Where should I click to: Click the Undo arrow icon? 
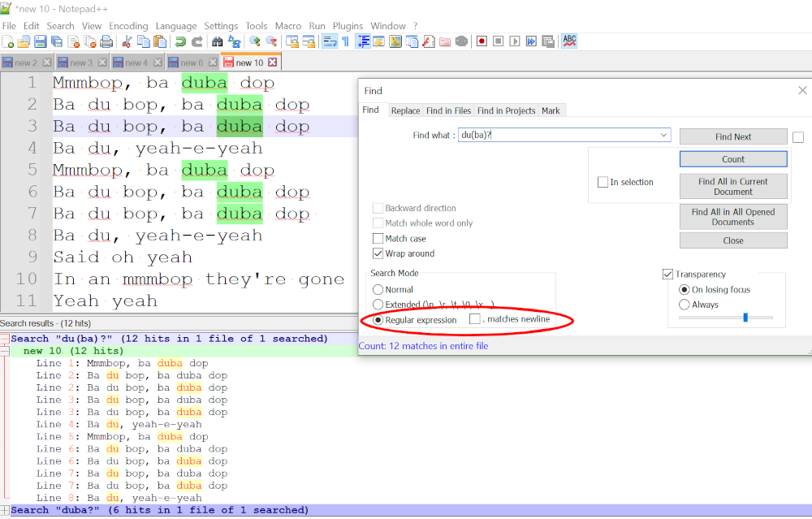point(180,41)
